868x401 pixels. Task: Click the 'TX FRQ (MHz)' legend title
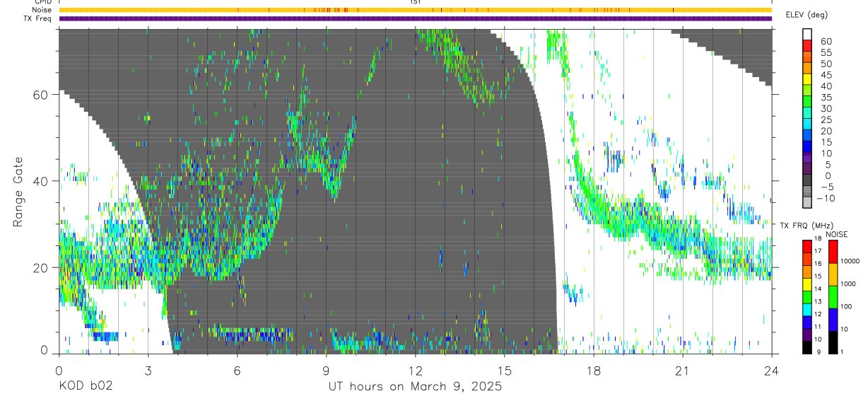[806, 225]
